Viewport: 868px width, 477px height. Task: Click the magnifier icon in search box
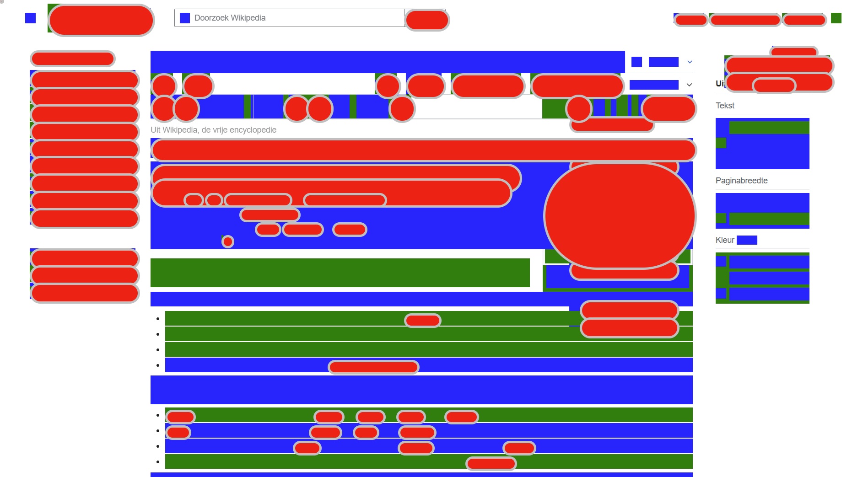click(x=185, y=18)
